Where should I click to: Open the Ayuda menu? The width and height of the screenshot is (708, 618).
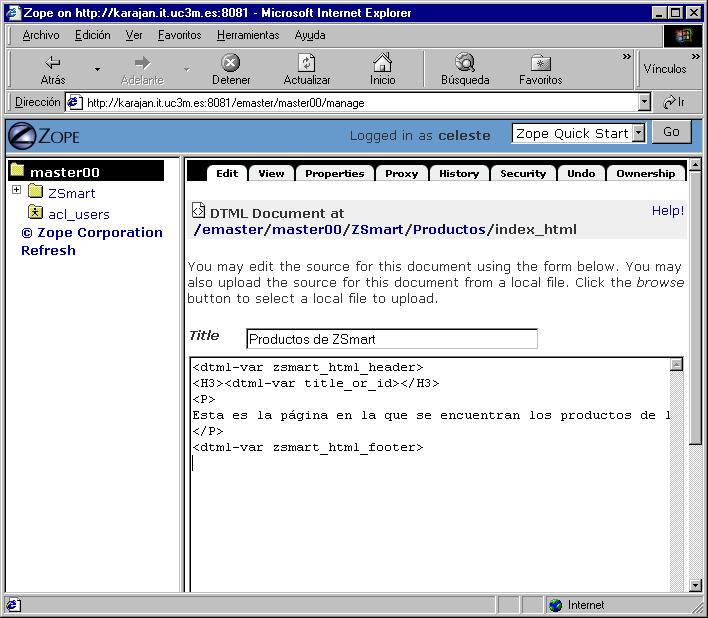(x=310, y=35)
